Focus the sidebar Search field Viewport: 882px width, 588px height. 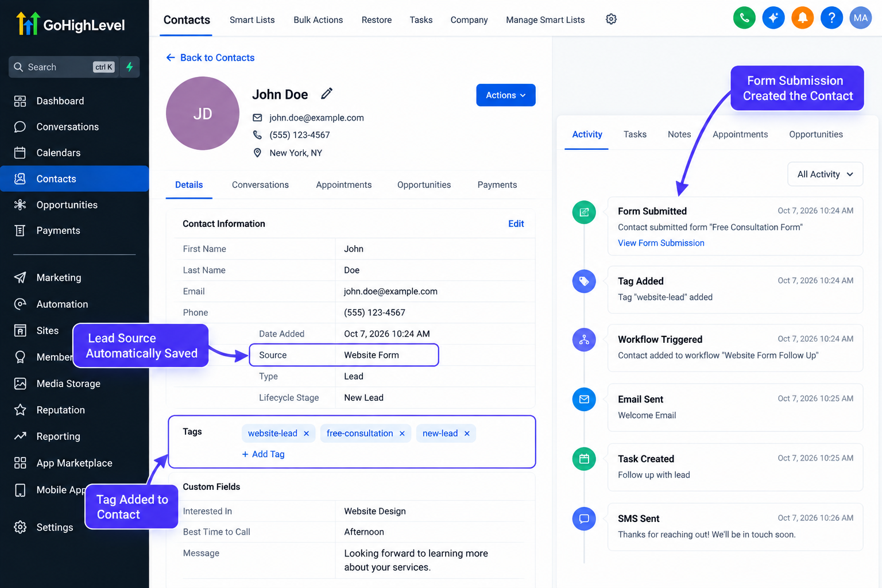coord(64,67)
